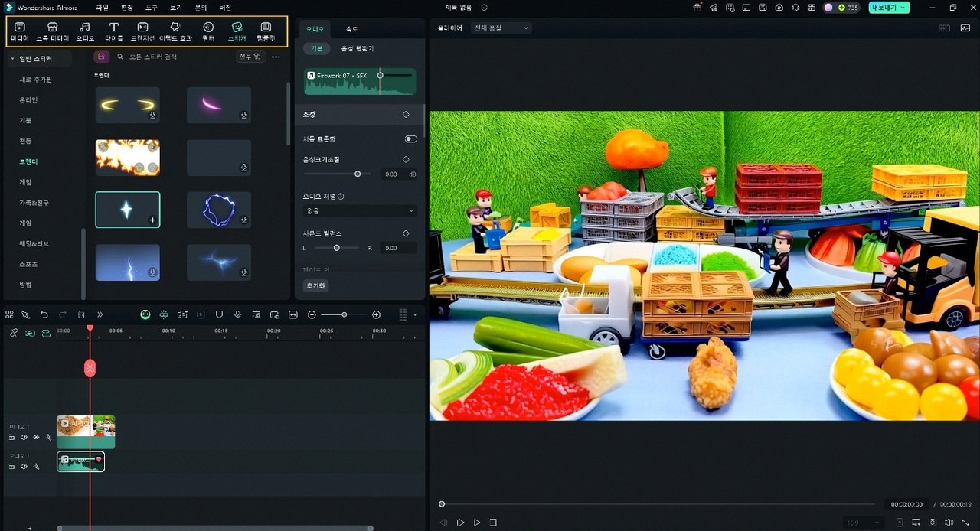Open the 편집 menu
980x531 pixels.
coord(126,8)
